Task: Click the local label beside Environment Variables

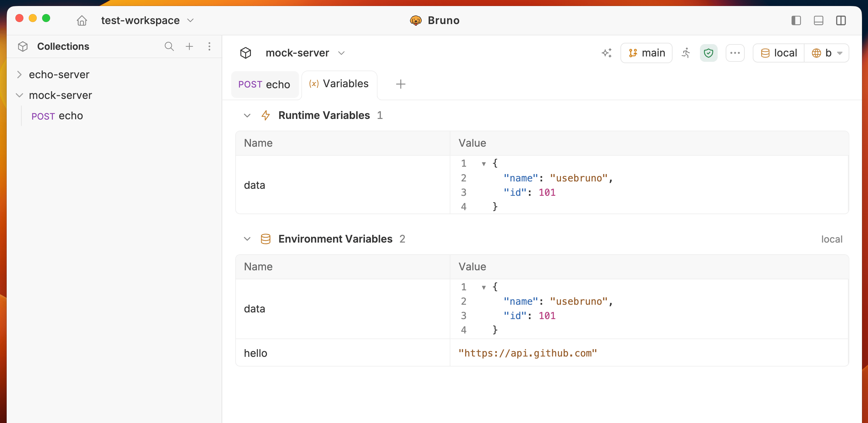Action: click(831, 239)
